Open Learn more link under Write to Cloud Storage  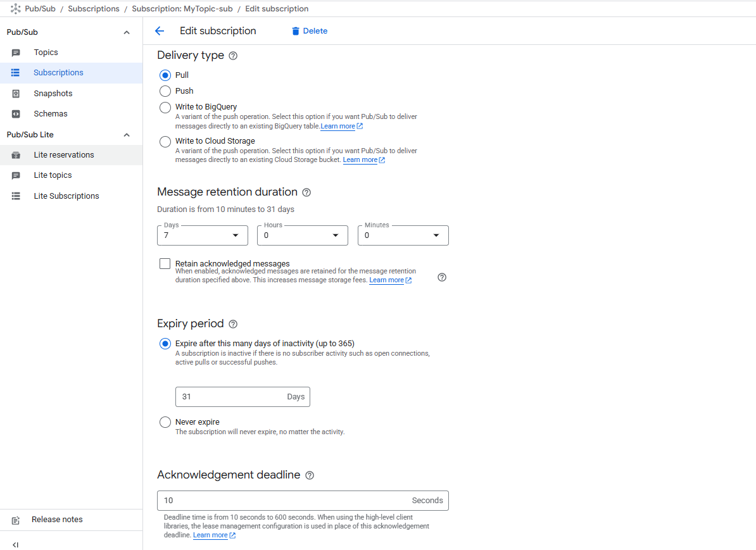[360, 160]
